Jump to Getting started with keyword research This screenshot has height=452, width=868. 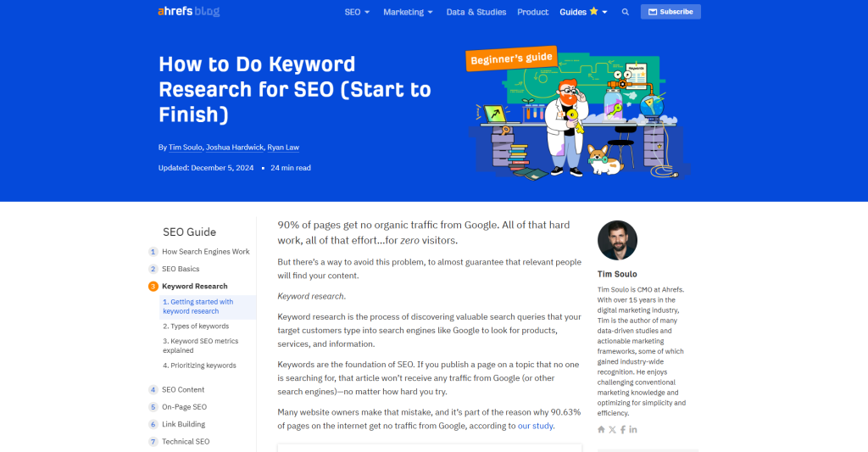pos(209,307)
